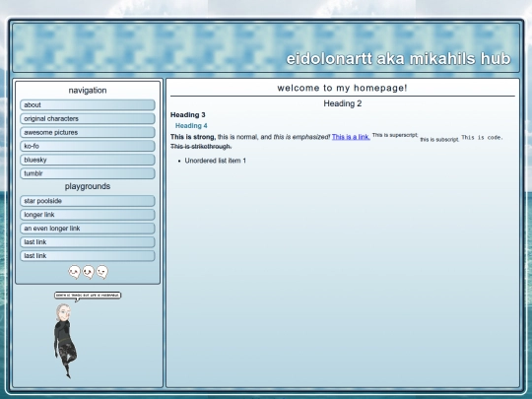Open the bluesky link

[88, 160]
